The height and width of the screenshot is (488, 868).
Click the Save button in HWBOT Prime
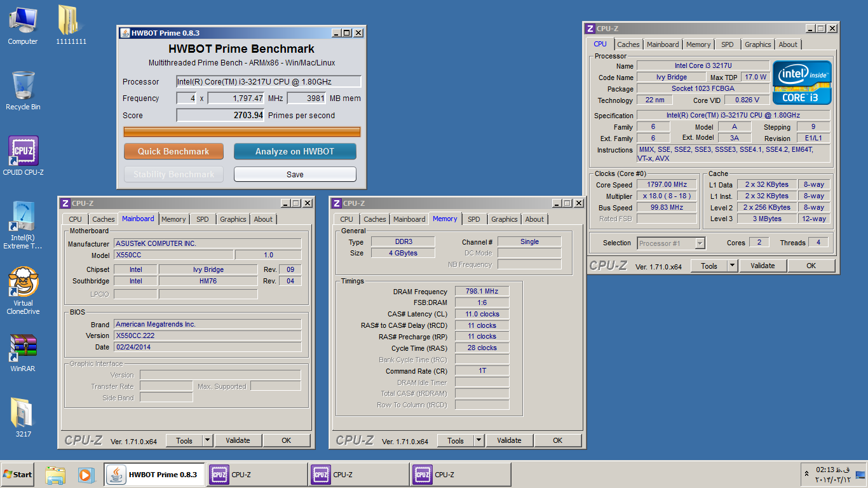click(295, 174)
